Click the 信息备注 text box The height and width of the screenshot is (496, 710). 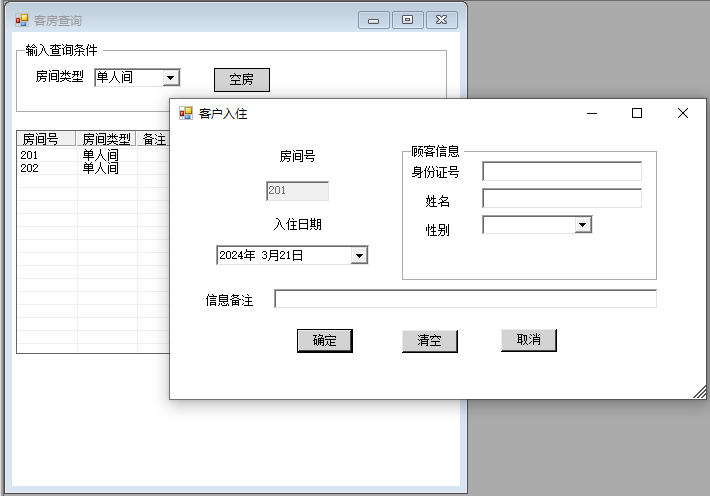coord(465,299)
